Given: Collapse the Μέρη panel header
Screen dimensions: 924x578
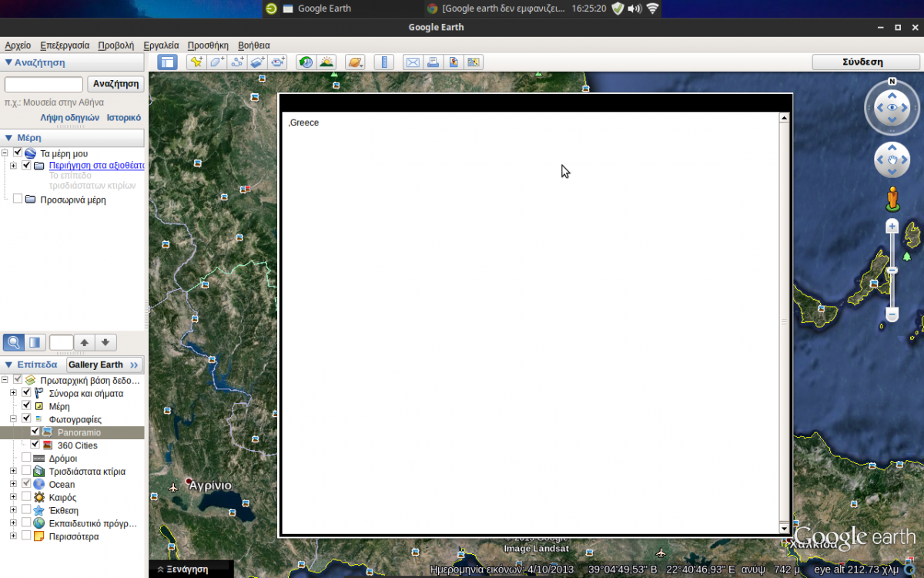Looking at the screenshot, I should click(72, 137).
